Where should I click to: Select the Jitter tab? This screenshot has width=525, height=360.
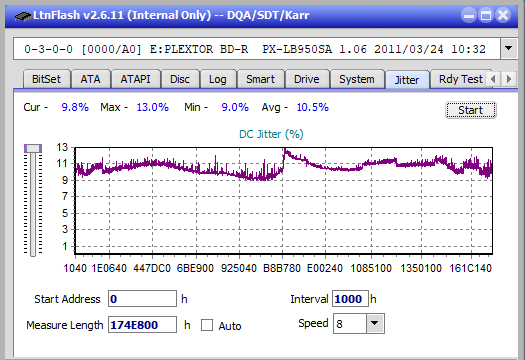[x=407, y=80]
